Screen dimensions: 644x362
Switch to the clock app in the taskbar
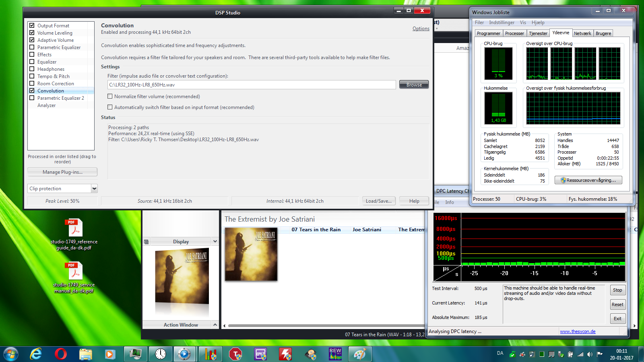[x=161, y=354]
